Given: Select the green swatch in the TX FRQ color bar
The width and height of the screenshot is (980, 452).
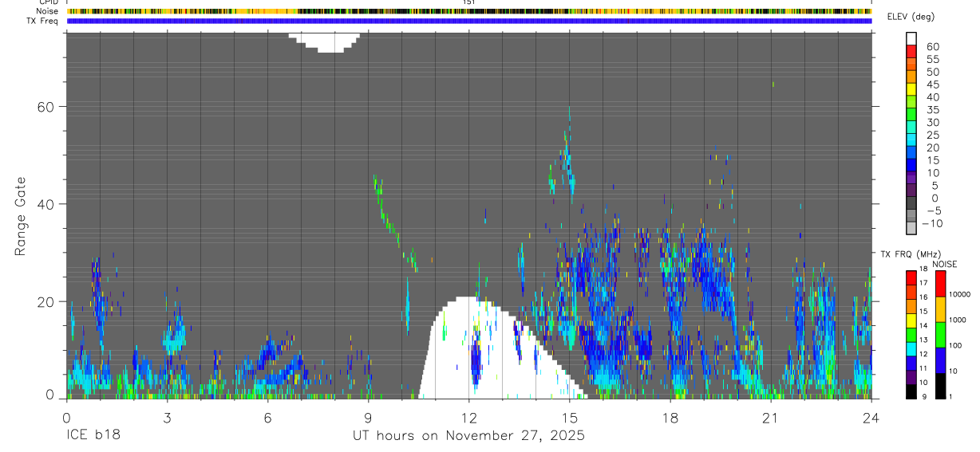Looking at the screenshot, I should (911, 335).
